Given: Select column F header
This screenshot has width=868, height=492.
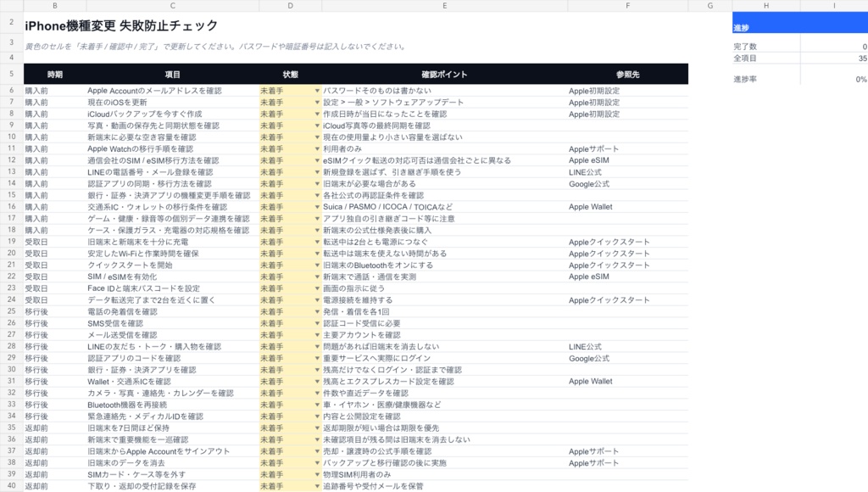Looking at the screenshot, I should point(628,6).
